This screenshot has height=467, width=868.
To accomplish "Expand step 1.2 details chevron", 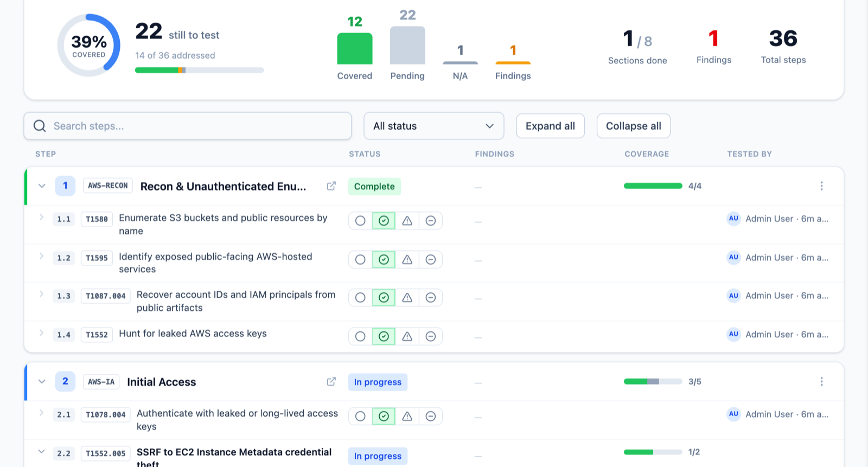I will [41, 256].
